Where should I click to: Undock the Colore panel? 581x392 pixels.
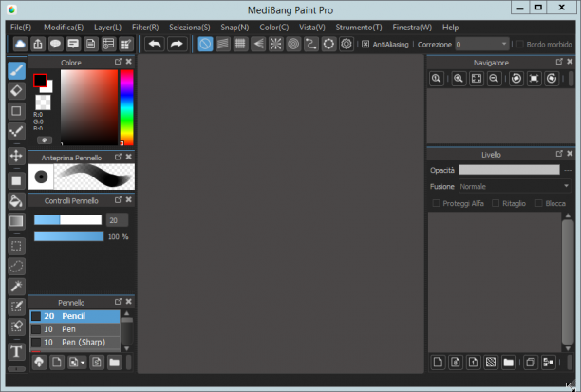(x=118, y=62)
